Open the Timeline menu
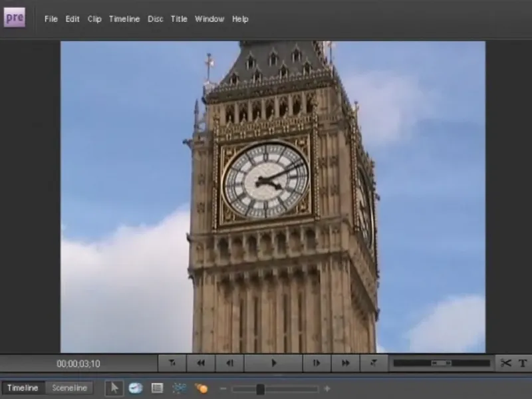The width and height of the screenshot is (532, 399). (x=124, y=19)
